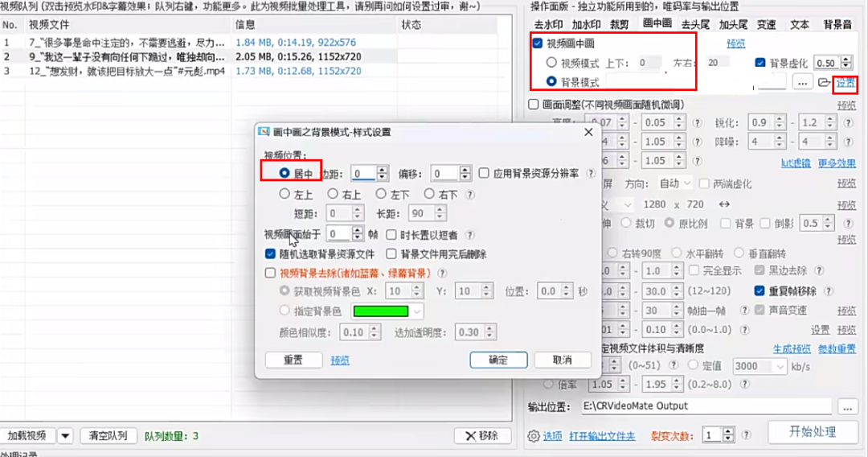Uncheck 随机选取背景资源文件 checkbox
The image size is (868, 457).
pos(270,253)
